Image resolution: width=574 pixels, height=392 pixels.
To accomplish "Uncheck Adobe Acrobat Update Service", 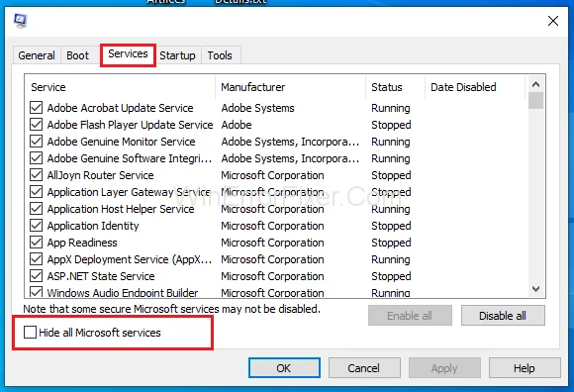I will [x=36, y=108].
